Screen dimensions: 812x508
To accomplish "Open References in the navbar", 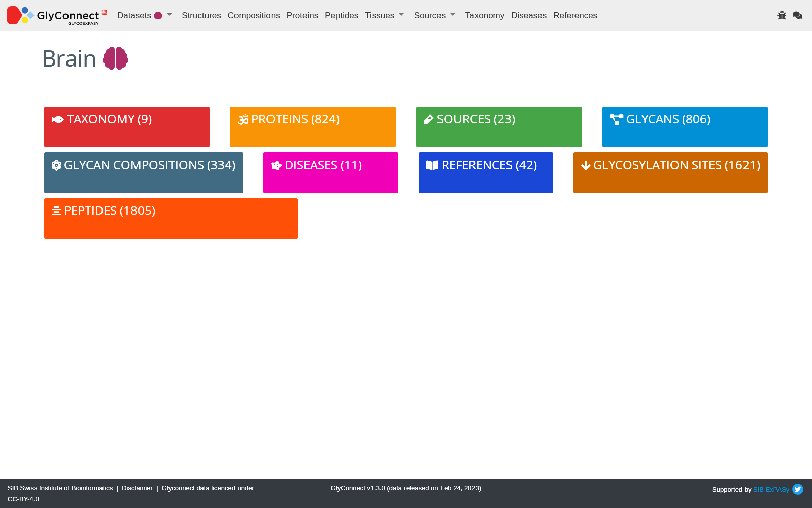I will [x=575, y=15].
